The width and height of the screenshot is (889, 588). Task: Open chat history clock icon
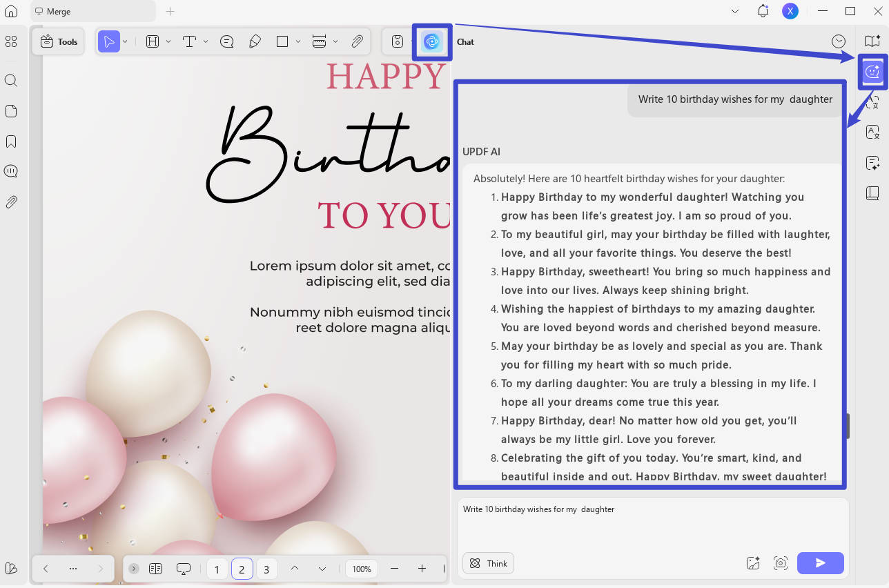coord(839,41)
